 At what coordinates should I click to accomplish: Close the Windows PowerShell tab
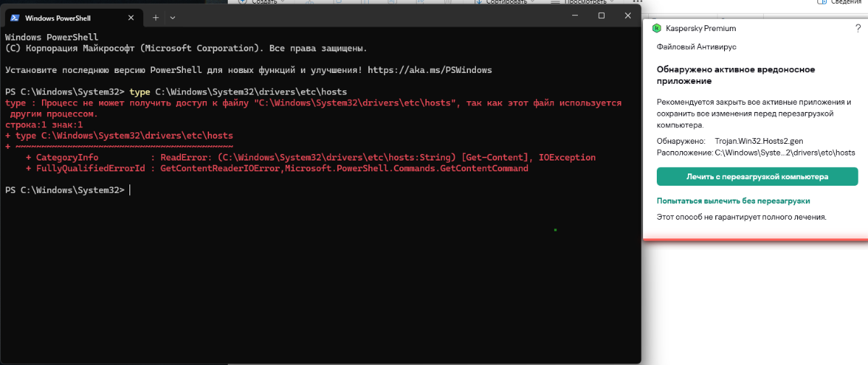pos(131,17)
